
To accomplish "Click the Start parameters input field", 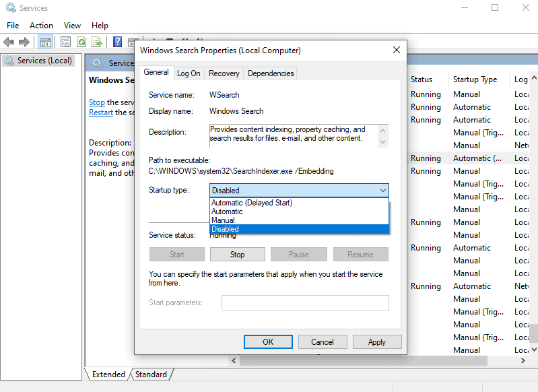I will [x=305, y=302].
